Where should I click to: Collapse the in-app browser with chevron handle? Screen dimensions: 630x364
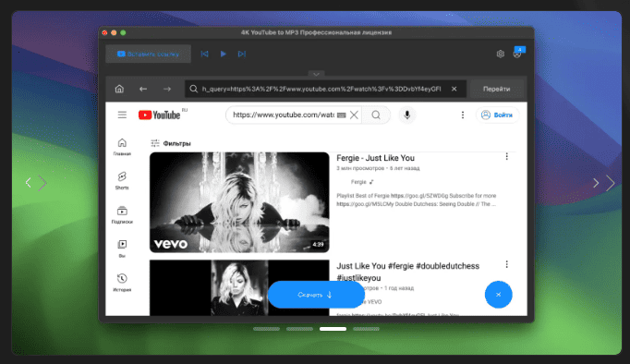[x=316, y=74]
